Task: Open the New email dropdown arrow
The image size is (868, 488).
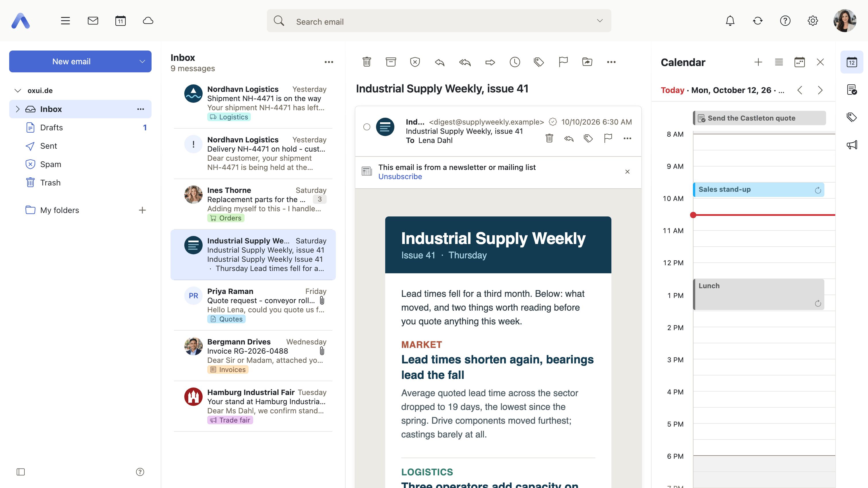Action: click(x=142, y=61)
